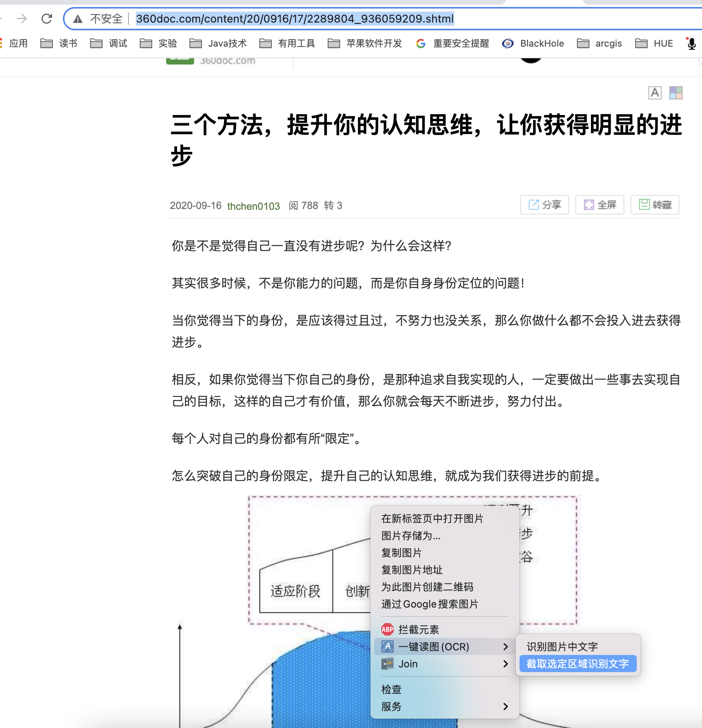The height and width of the screenshot is (728, 702).
Task: Click the Join extension icon in context menu
Action: click(387, 664)
